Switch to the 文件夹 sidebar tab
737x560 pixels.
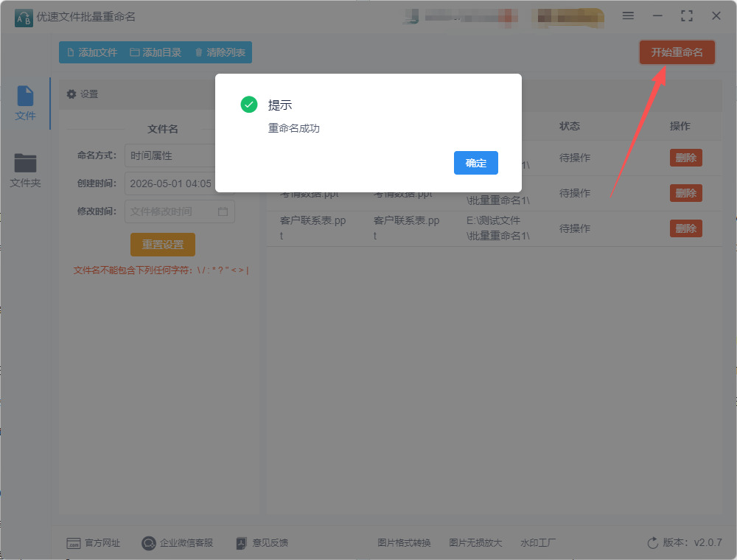(25, 170)
